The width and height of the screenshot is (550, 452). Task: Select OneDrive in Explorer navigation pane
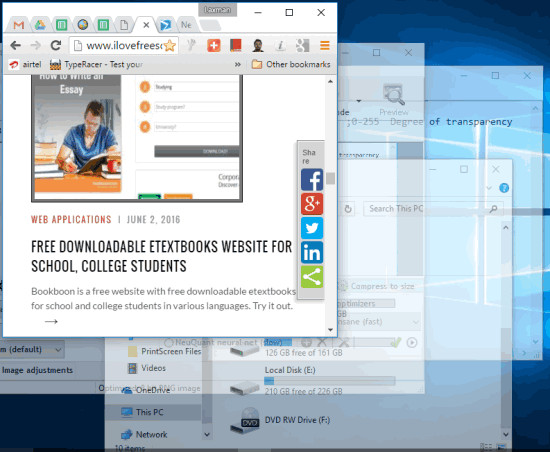click(146, 390)
